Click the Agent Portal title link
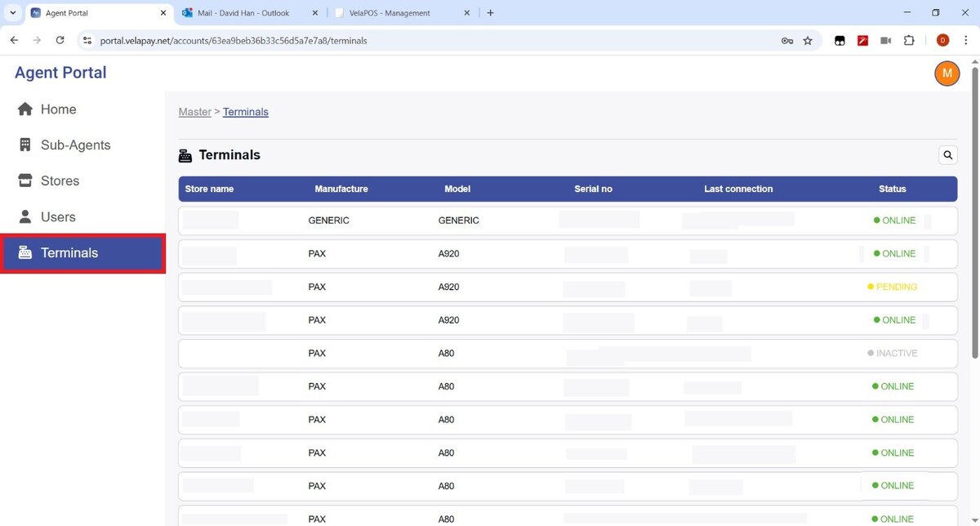980x526 pixels. click(60, 73)
